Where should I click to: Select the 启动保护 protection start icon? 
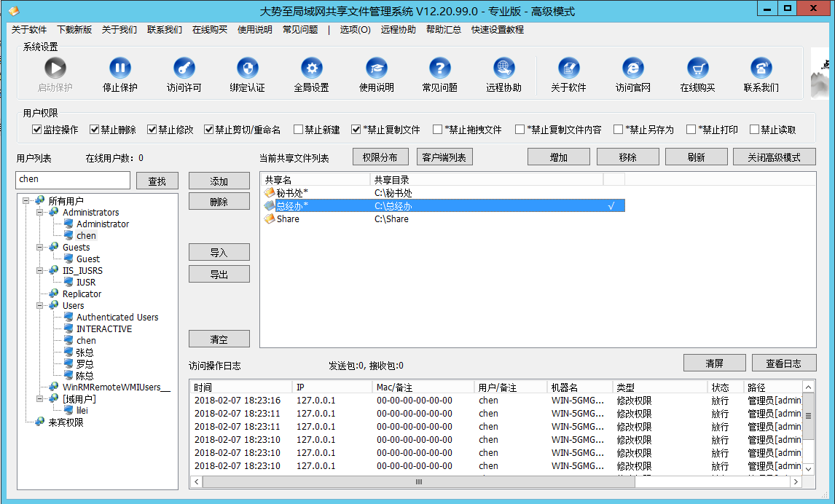tap(55, 68)
